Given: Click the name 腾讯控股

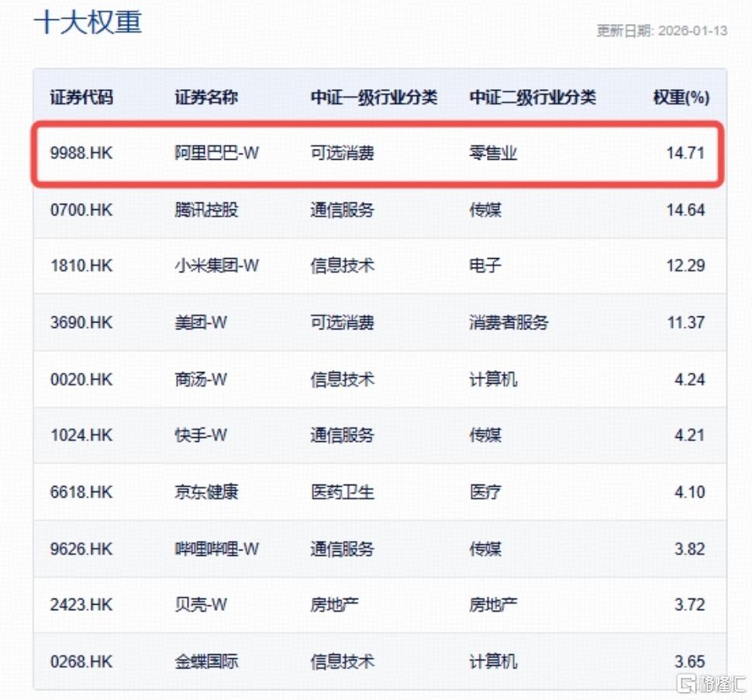Looking at the screenshot, I should 206,210.
